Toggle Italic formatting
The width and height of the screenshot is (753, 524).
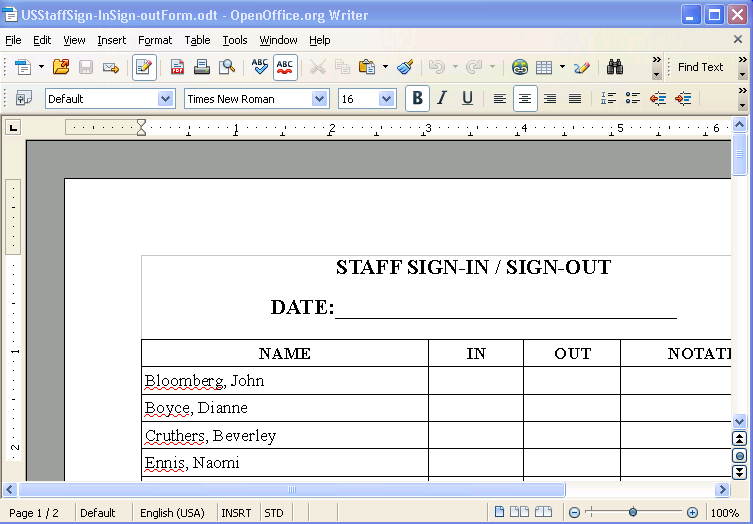(442, 98)
